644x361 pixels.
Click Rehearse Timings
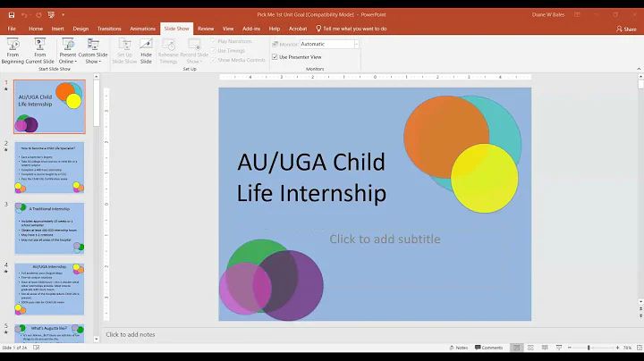[x=168, y=51]
